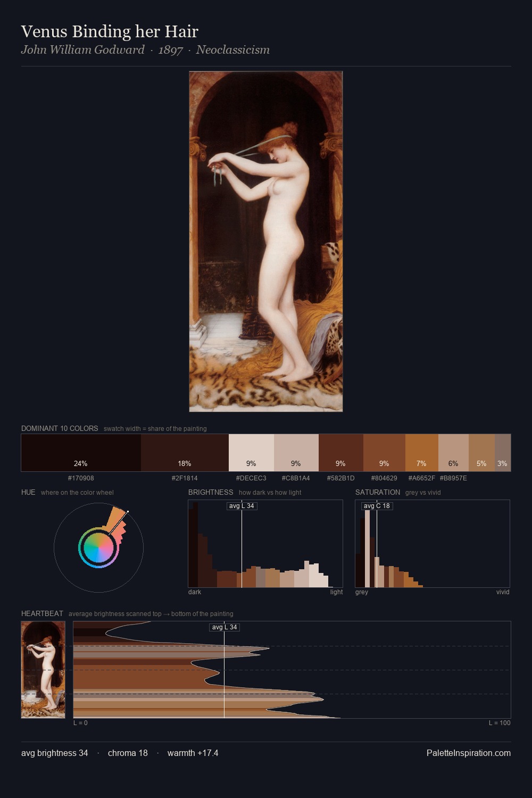Click the footer 'chroma 18' stat

pos(128,753)
